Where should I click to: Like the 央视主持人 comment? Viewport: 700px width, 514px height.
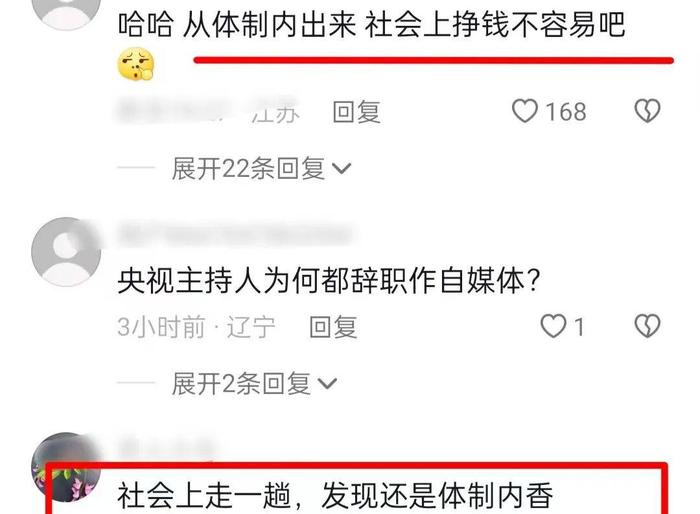(x=553, y=326)
